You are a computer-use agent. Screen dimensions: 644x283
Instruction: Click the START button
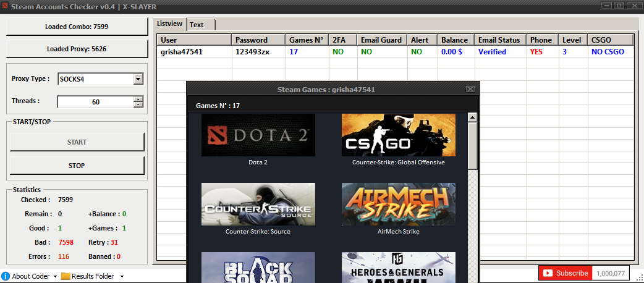pos(77,142)
